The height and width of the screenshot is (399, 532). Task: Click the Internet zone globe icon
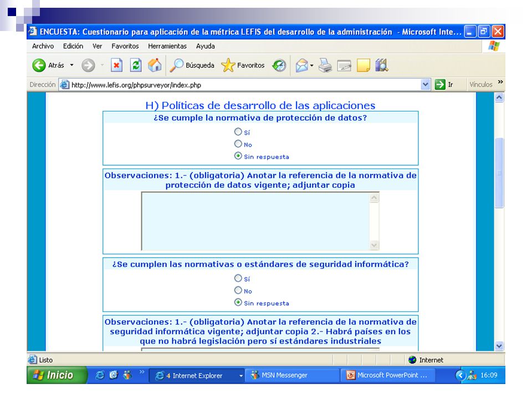(x=412, y=360)
